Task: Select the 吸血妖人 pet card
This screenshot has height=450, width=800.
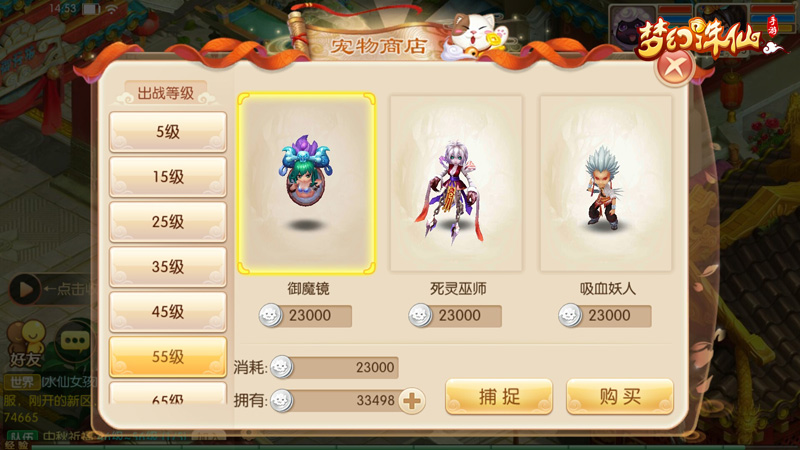Action: [x=606, y=184]
